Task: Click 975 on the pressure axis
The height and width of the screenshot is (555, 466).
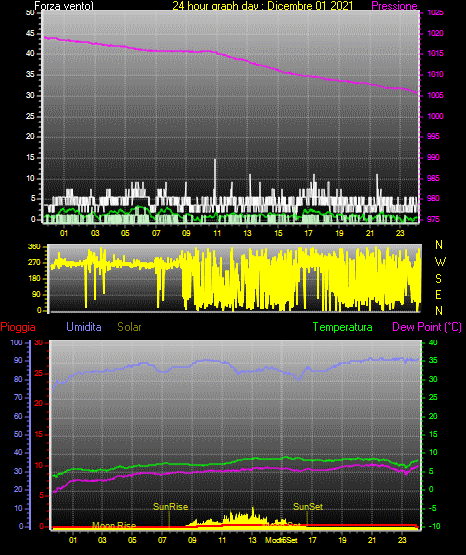Action: coord(433,219)
